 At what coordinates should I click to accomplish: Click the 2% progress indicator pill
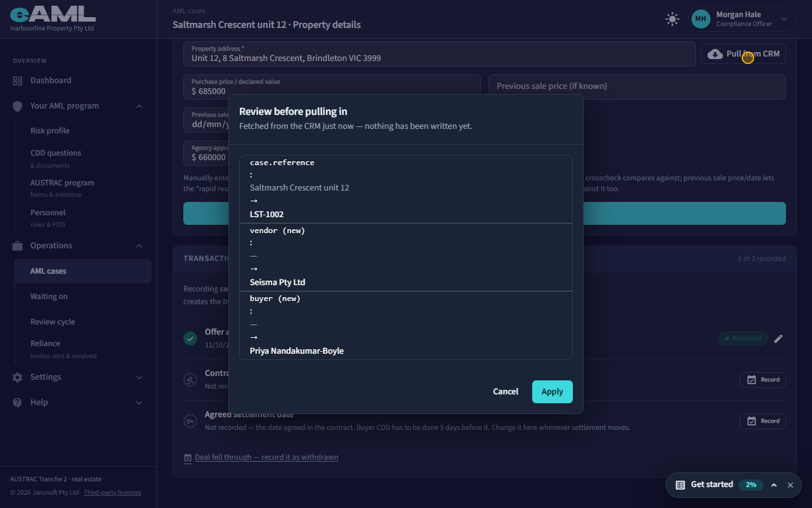pos(751,485)
